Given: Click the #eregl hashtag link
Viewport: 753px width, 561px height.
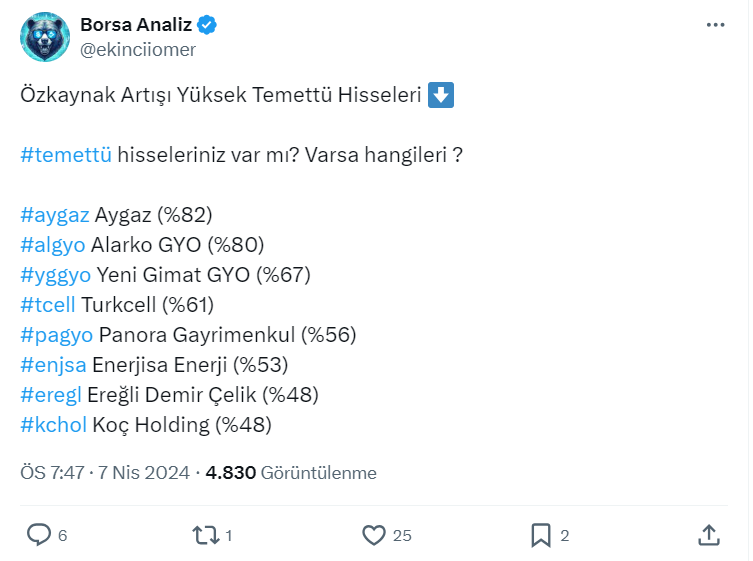Looking at the screenshot, I should tap(51, 395).
